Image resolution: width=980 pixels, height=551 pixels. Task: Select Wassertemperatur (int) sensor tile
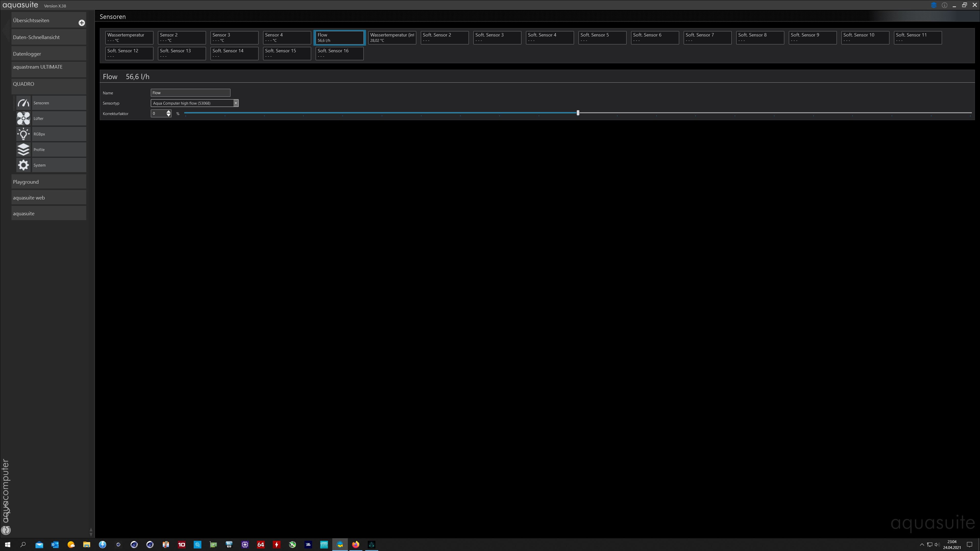(392, 38)
